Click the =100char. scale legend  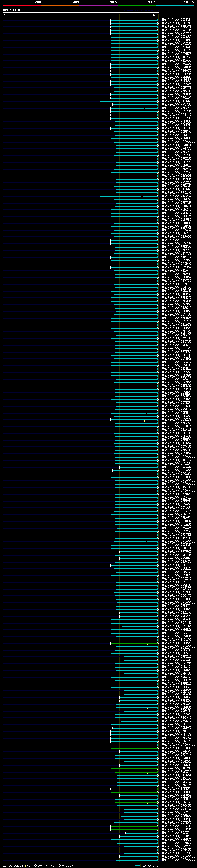[x=147, y=865]
